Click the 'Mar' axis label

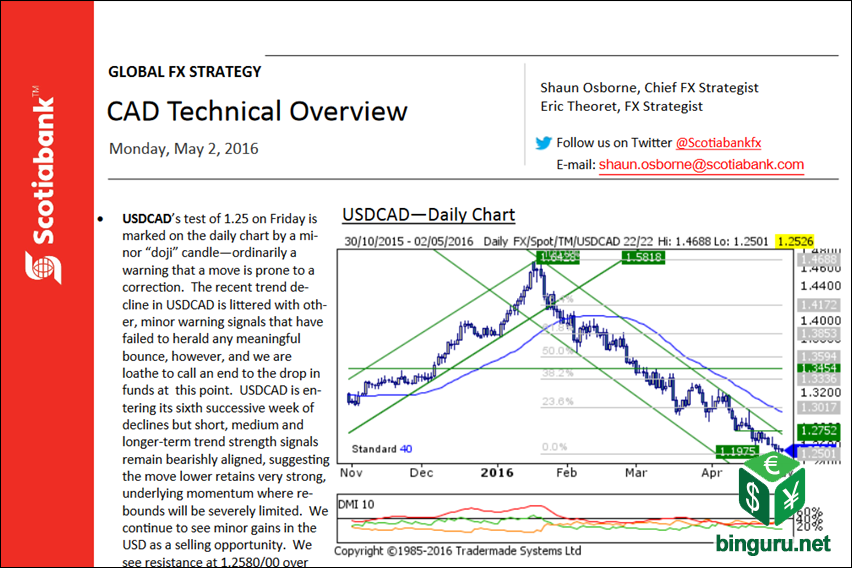636,472
